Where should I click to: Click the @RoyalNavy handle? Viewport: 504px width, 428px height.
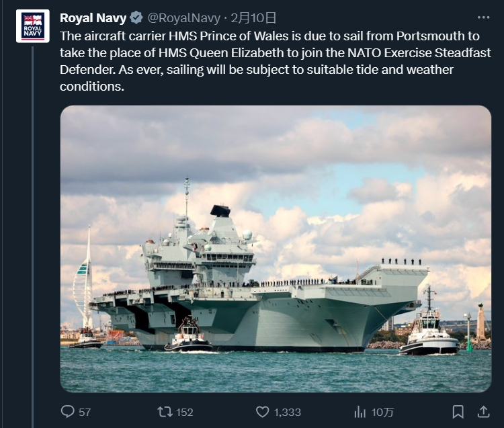[183, 18]
